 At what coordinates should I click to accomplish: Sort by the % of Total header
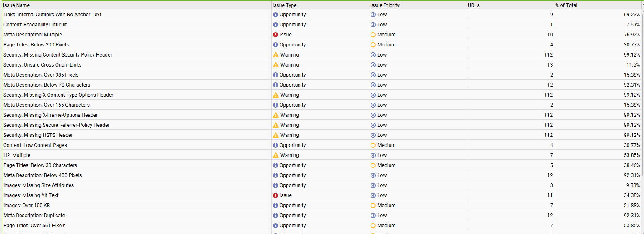click(x=566, y=5)
